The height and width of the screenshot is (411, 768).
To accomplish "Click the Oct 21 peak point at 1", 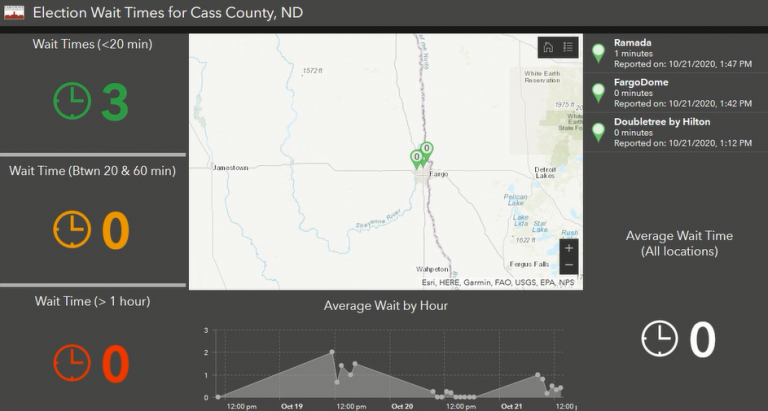I will click(x=537, y=375).
